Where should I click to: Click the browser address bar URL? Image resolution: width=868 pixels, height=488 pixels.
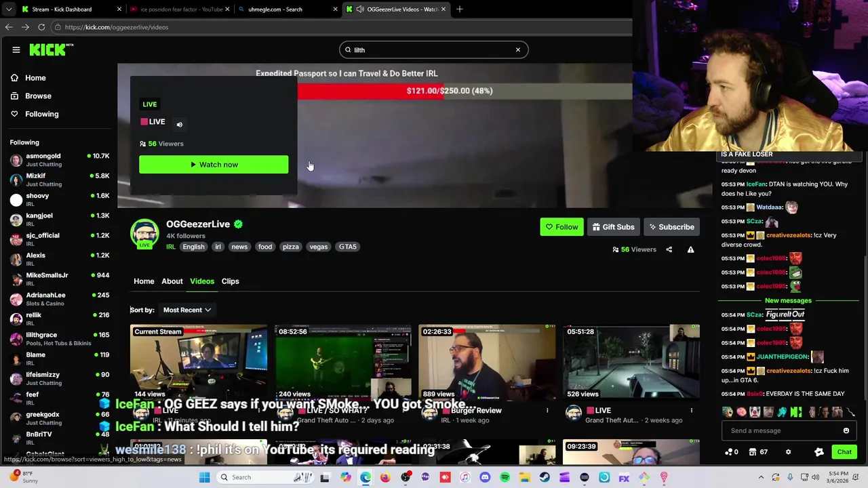[x=117, y=27]
